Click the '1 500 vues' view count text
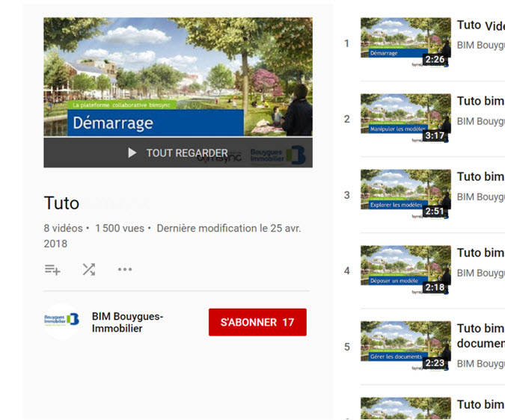Viewport: 505px width, 420px height. tap(120, 229)
